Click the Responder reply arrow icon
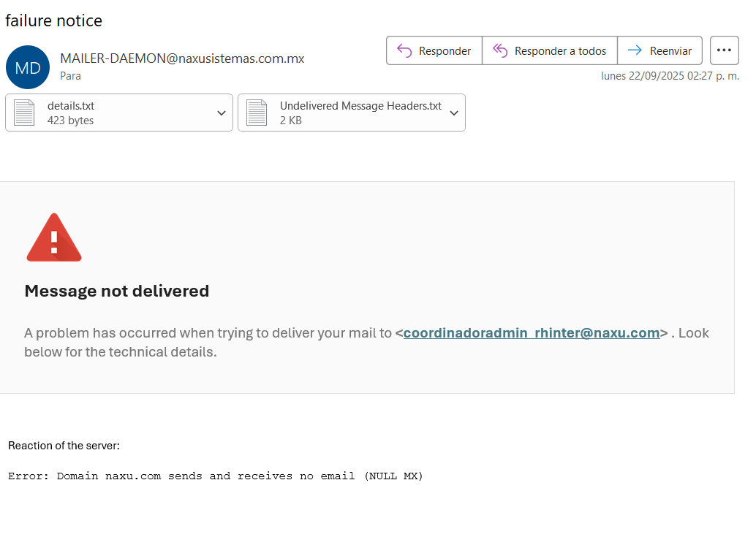This screenshot has width=756, height=556. point(404,50)
